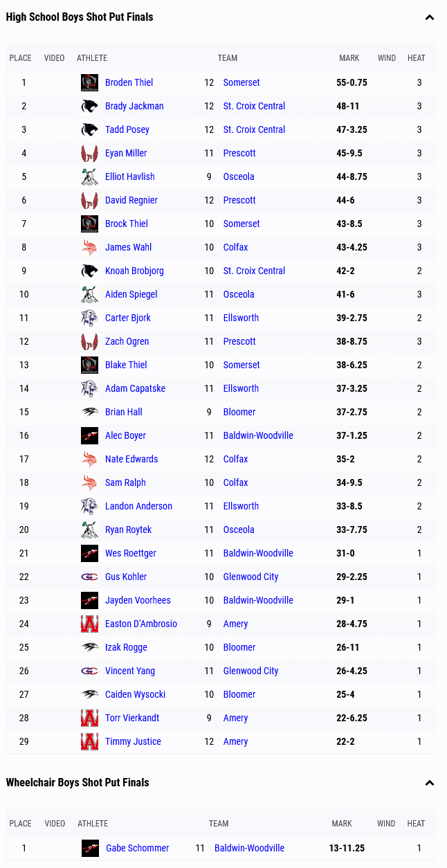Select Baldwin-Woodville team link in wheelchair results
Screen dimensions: 447x868
[x=249, y=848]
